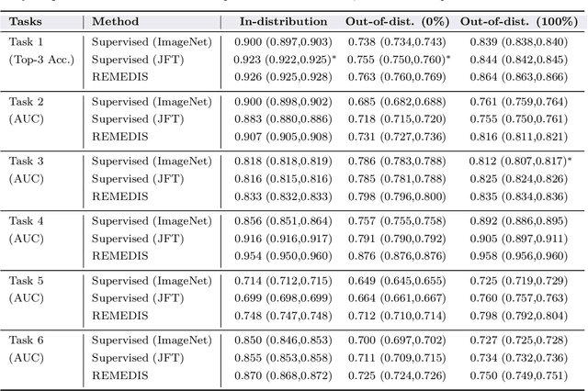This screenshot has height=391, width=588.
Task: Click the Method column header
Action: (116, 21)
